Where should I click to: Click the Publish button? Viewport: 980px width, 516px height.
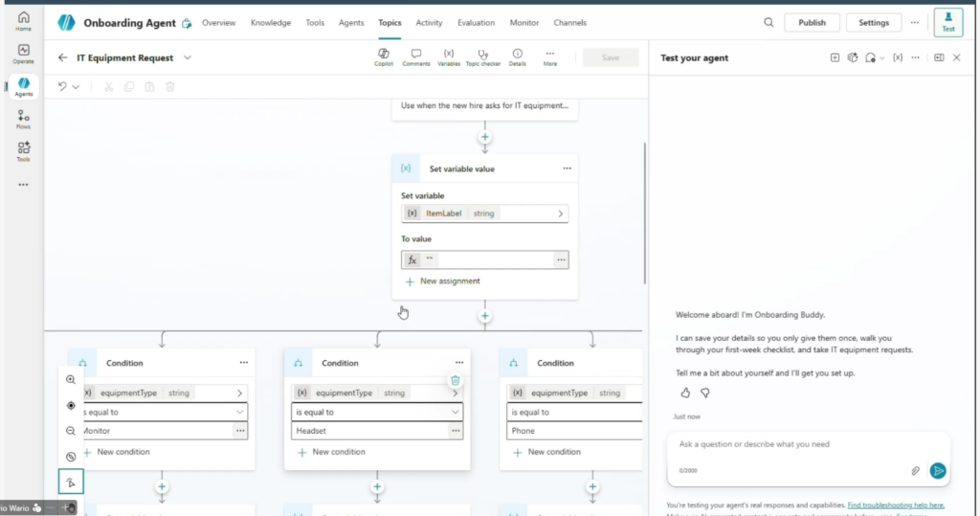pos(812,23)
